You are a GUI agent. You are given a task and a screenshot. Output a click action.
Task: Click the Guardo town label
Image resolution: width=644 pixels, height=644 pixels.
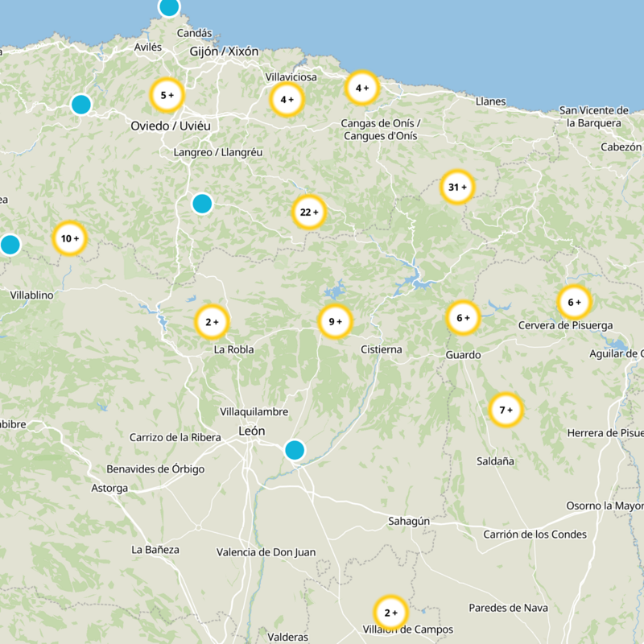click(x=464, y=355)
